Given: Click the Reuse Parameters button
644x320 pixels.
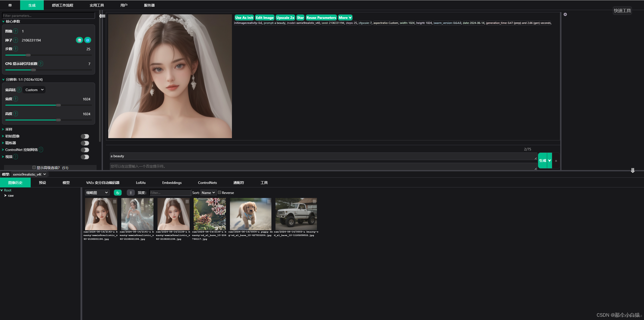Looking at the screenshot, I should pos(321,18).
